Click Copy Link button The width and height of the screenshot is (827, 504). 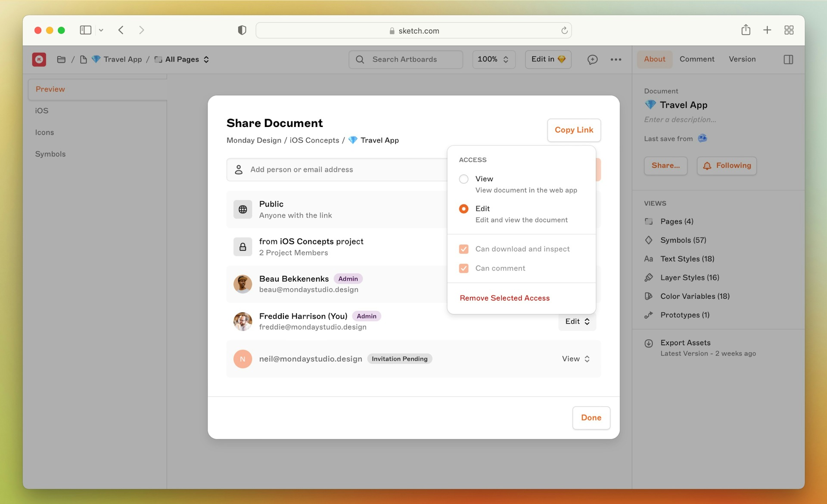574,130
